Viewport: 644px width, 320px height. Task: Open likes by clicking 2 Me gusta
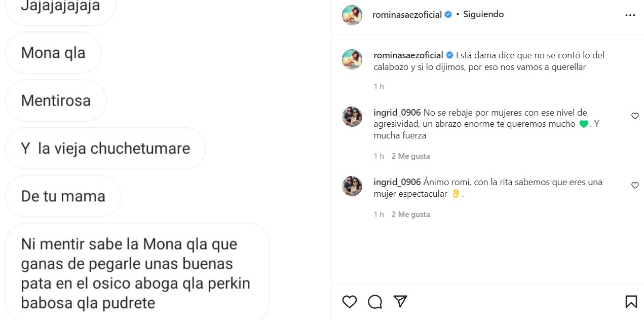point(411,156)
